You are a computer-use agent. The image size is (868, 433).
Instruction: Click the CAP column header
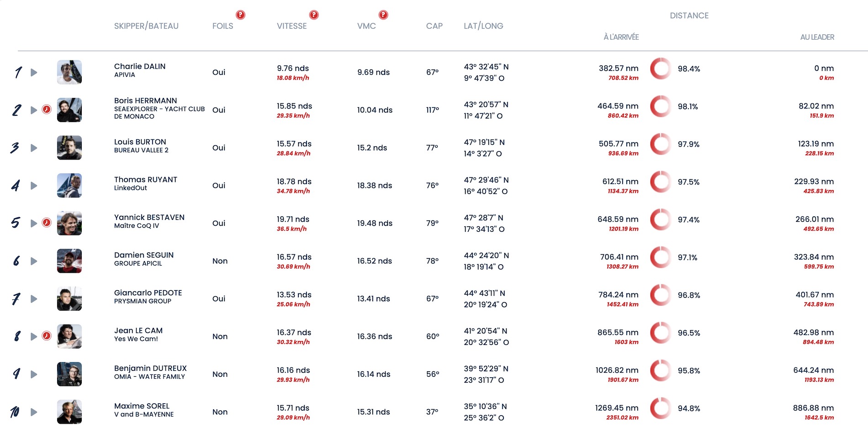tap(434, 26)
